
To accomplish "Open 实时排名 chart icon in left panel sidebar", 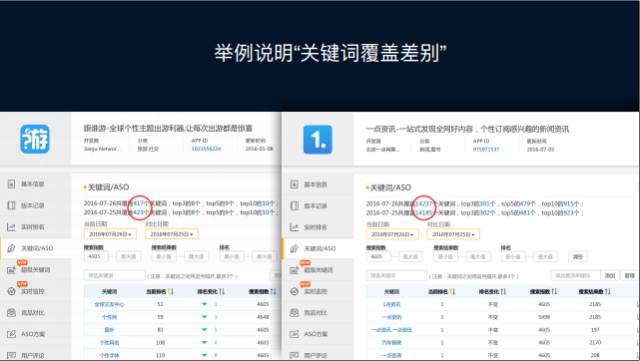I will tap(11, 227).
